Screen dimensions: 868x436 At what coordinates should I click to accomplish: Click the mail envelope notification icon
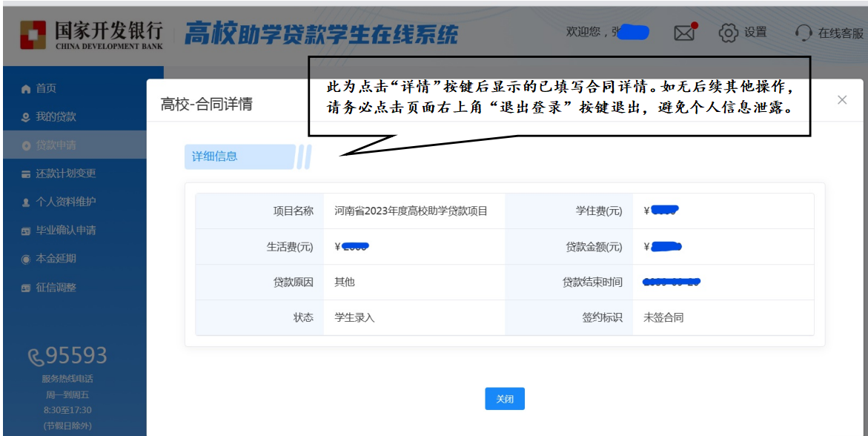[684, 33]
